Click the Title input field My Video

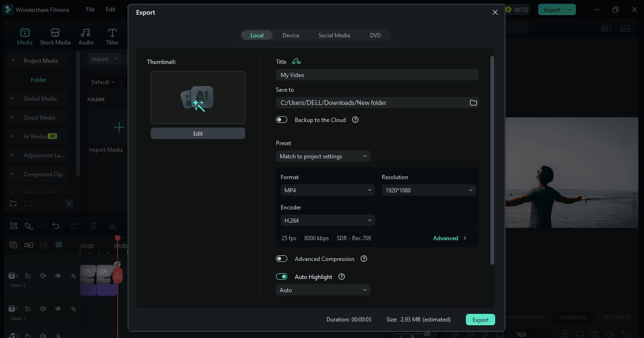pos(378,75)
